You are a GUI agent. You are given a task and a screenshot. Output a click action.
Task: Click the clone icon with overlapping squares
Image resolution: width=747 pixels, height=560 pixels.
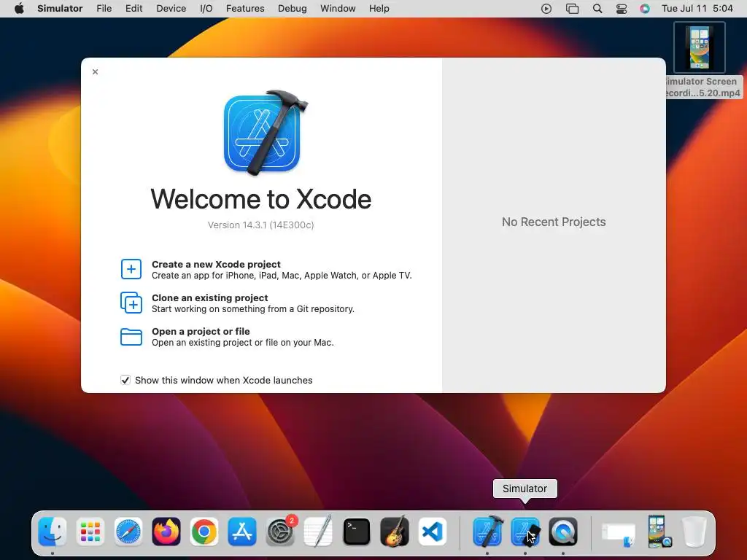pos(131,303)
